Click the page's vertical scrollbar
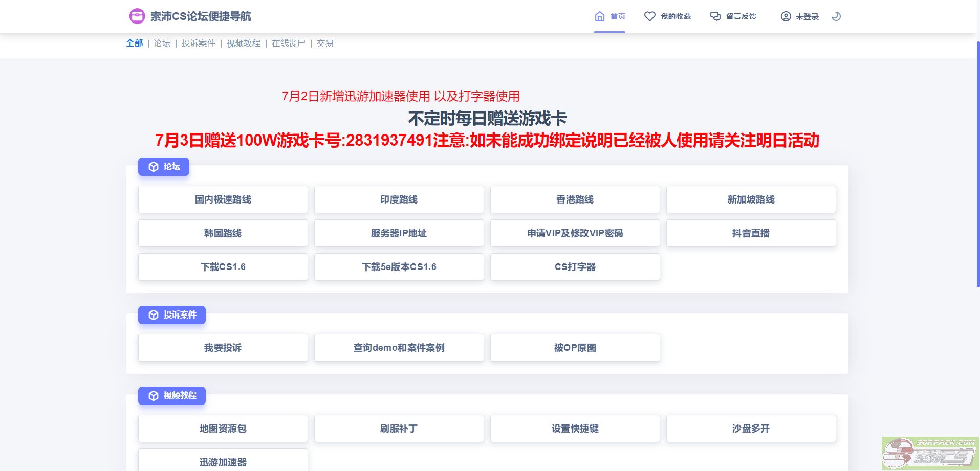Image resolution: width=980 pixels, height=471 pixels. 977,164
